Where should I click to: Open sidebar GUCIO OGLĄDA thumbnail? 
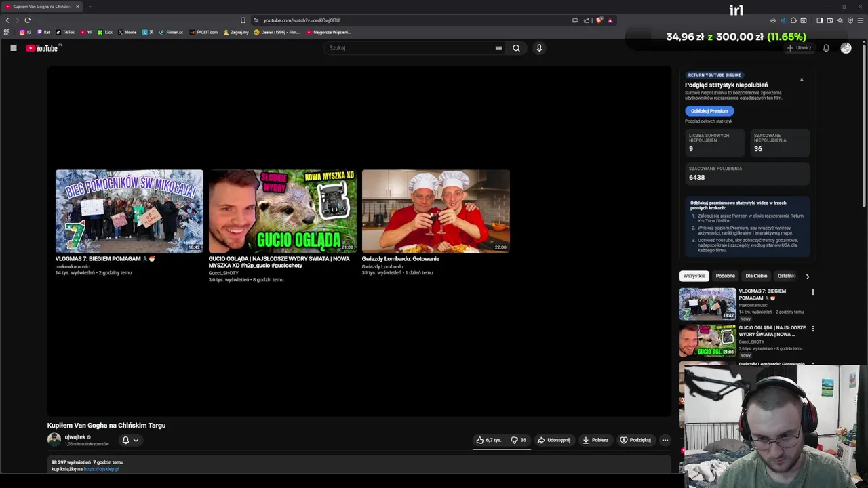(x=708, y=340)
